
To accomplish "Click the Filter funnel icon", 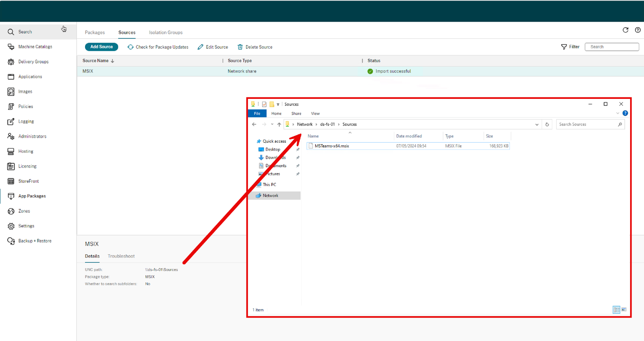I will pyautogui.click(x=564, y=47).
